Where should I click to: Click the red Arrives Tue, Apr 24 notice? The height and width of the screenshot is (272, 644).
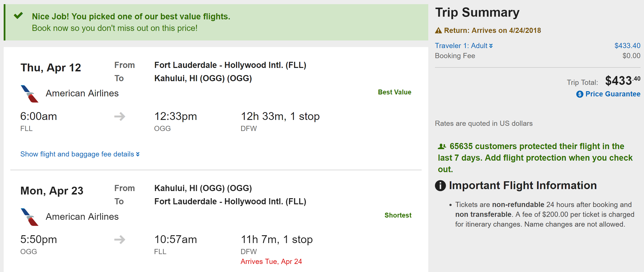tap(271, 261)
